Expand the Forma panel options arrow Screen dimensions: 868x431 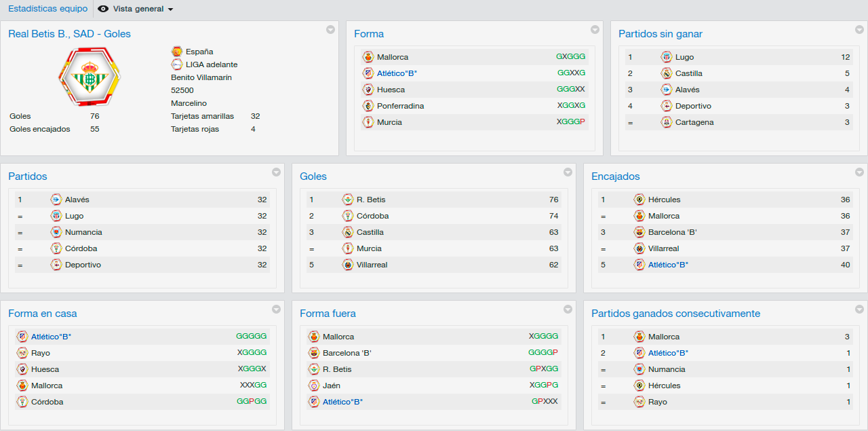click(595, 29)
